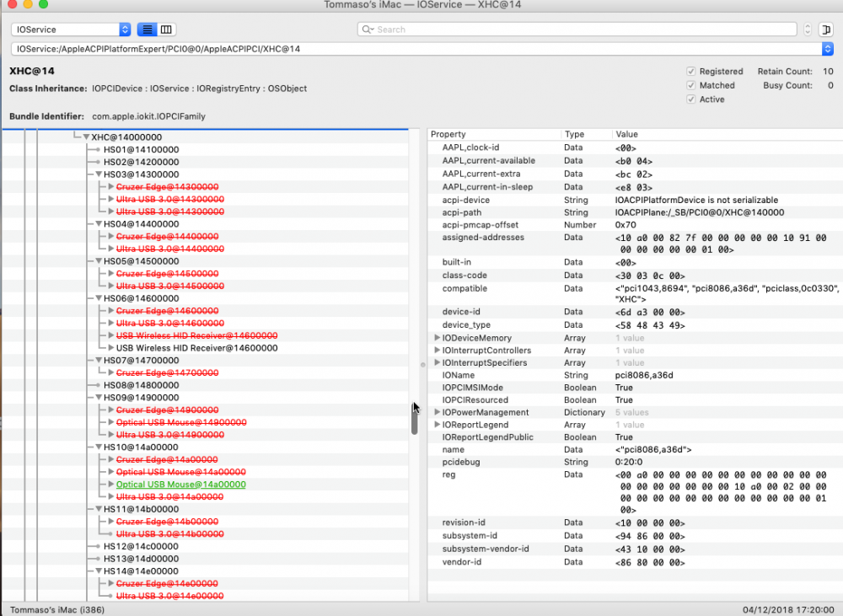Image resolution: width=843 pixels, height=616 pixels.
Task: Collapse the HS05@14500000 node
Action: 99,261
